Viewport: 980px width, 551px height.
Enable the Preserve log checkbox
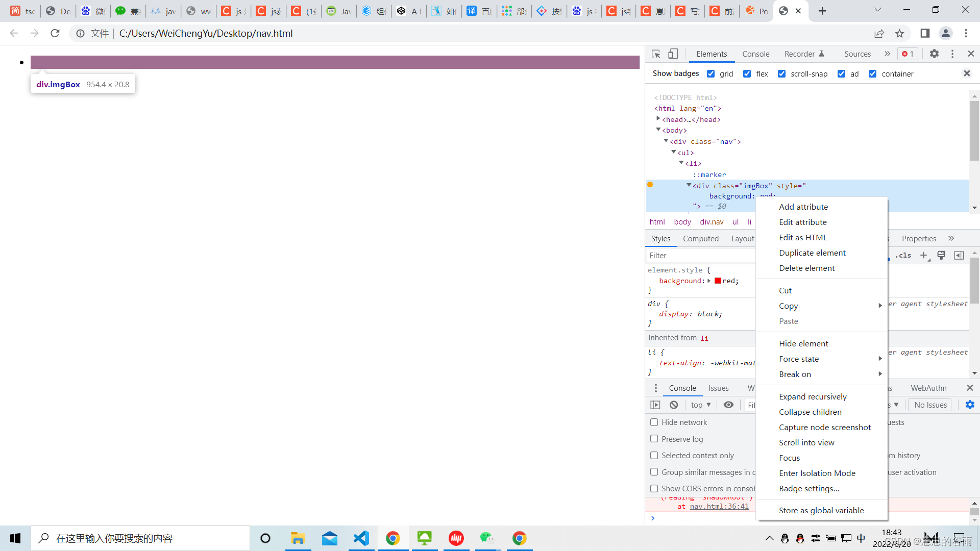(654, 439)
